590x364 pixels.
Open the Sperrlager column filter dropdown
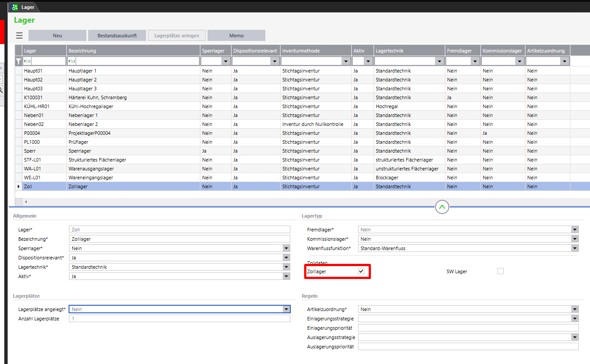point(225,61)
